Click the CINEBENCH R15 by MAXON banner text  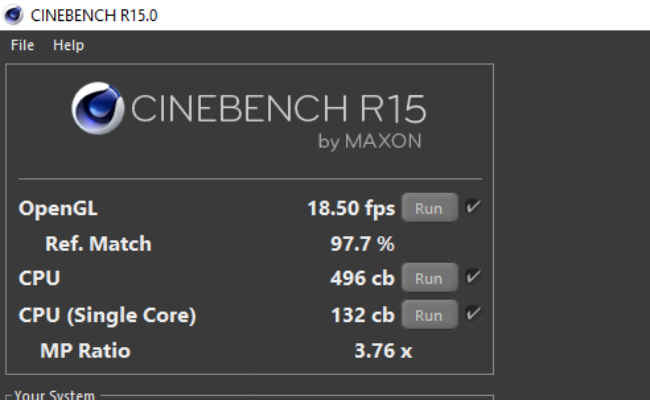[x=279, y=119]
